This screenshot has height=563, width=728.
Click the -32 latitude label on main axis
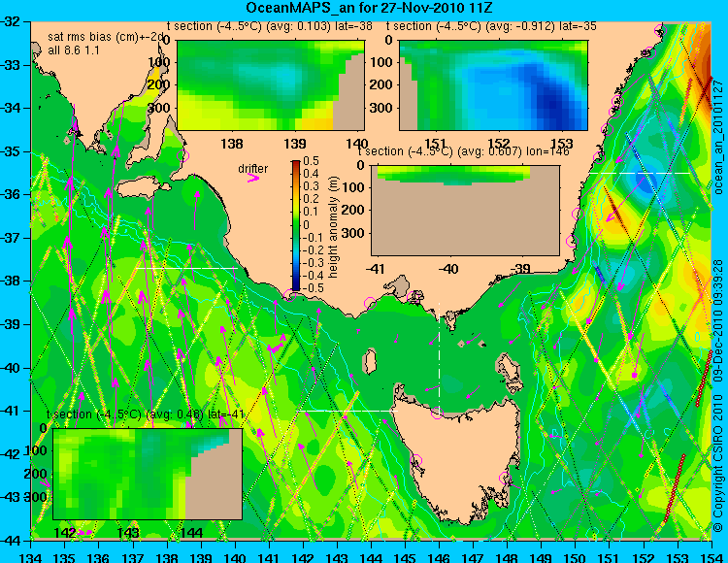pos(10,21)
